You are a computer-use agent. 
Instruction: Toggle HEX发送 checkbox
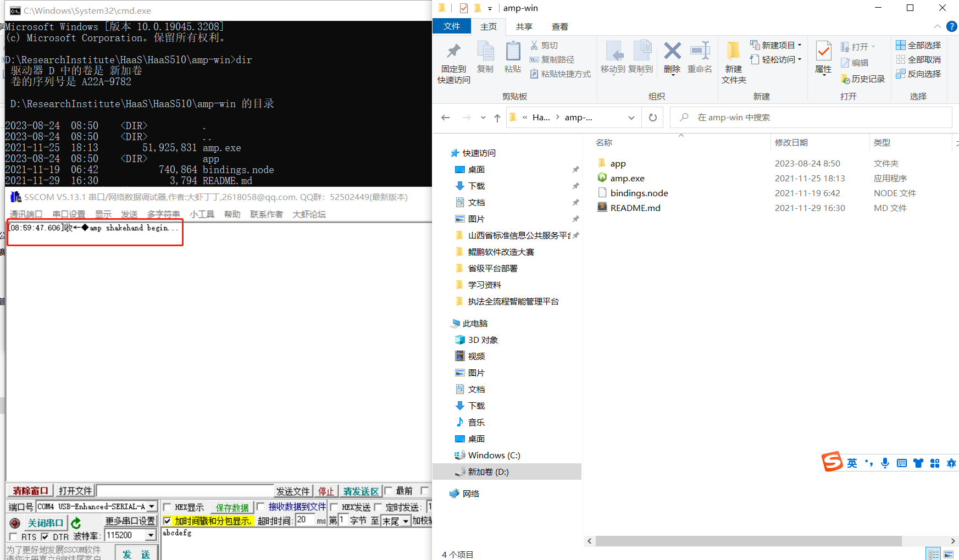334,507
